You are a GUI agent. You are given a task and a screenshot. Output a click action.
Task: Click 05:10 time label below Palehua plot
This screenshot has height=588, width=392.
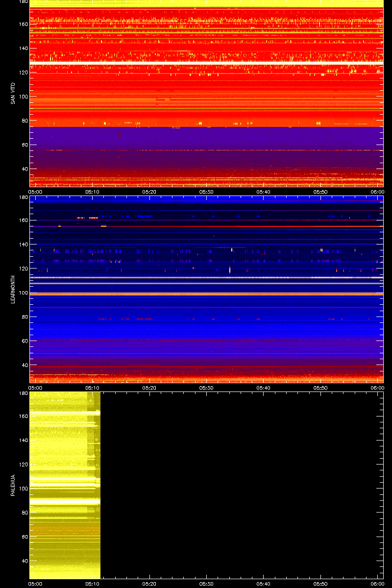(x=93, y=584)
